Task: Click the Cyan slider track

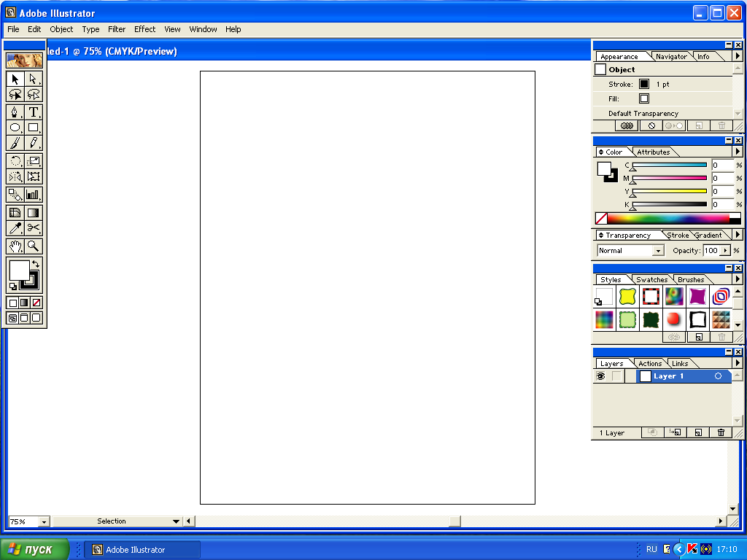Action: click(x=670, y=166)
